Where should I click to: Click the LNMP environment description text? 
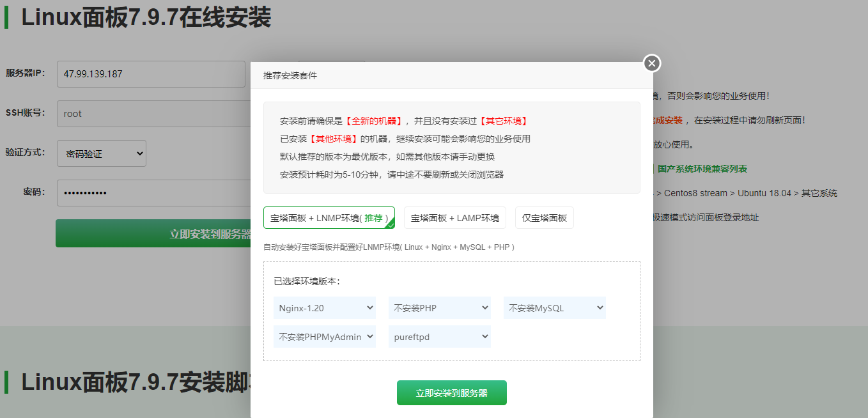tap(389, 247)
